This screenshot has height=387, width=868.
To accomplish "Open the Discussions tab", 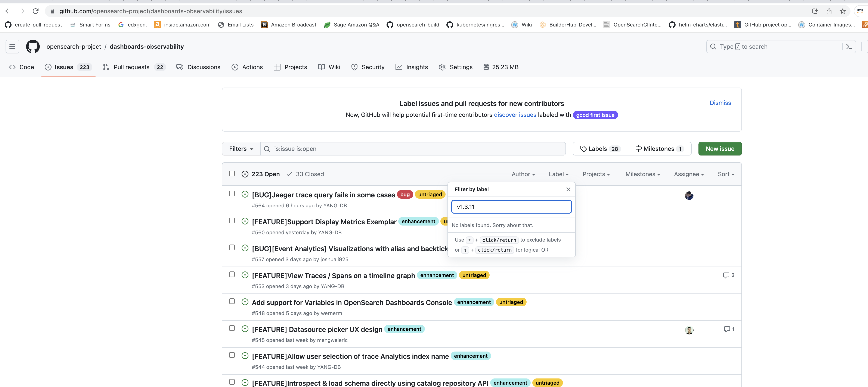I will coord(198,67).
